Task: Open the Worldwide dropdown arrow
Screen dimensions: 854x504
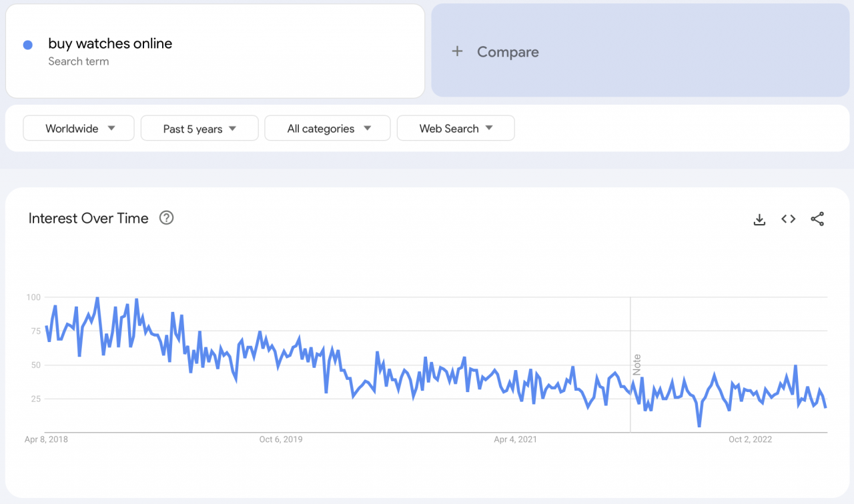Action: (113, 128)
